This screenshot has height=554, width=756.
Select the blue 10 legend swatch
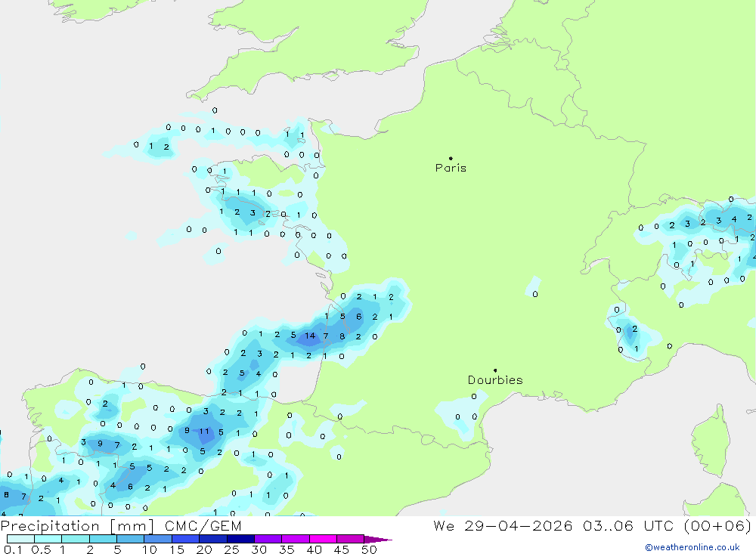(158, 539)
